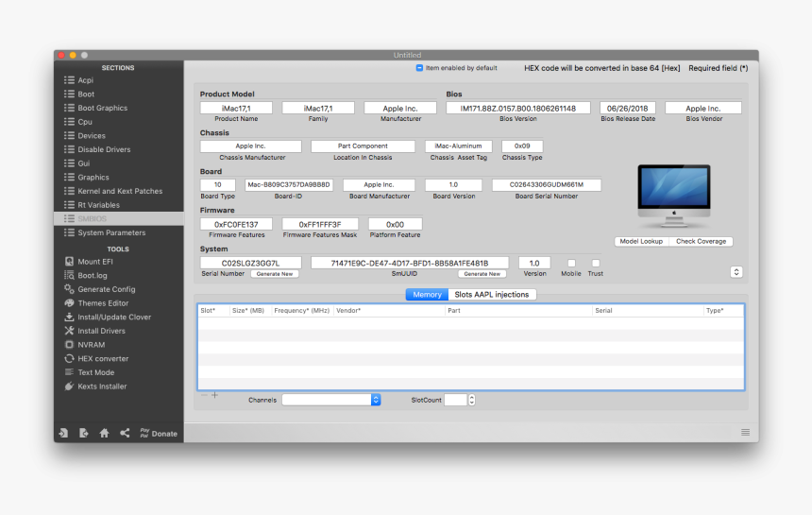Add a memory slot row with plus
812x515 pixels.
pyautogui.click(x=215, y=395)
